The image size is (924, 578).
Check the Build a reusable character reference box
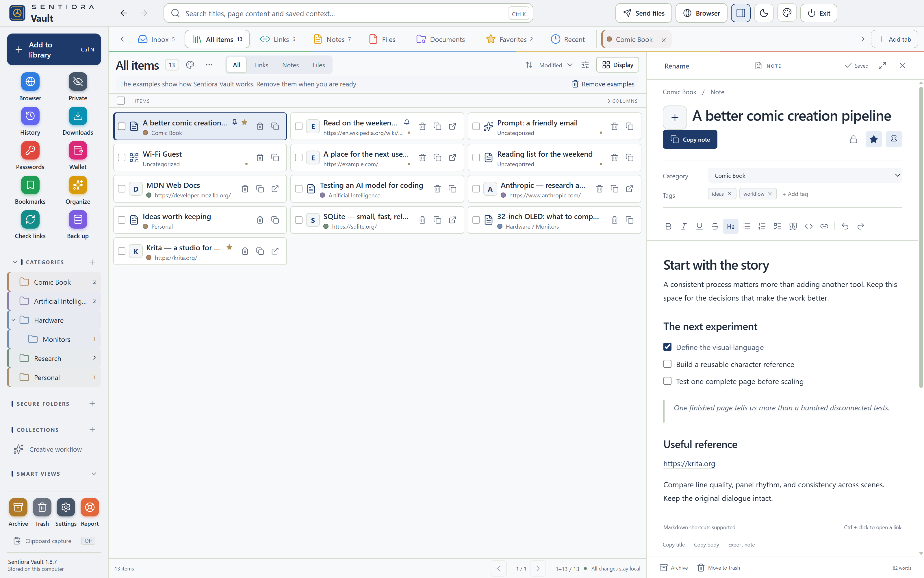667,364
